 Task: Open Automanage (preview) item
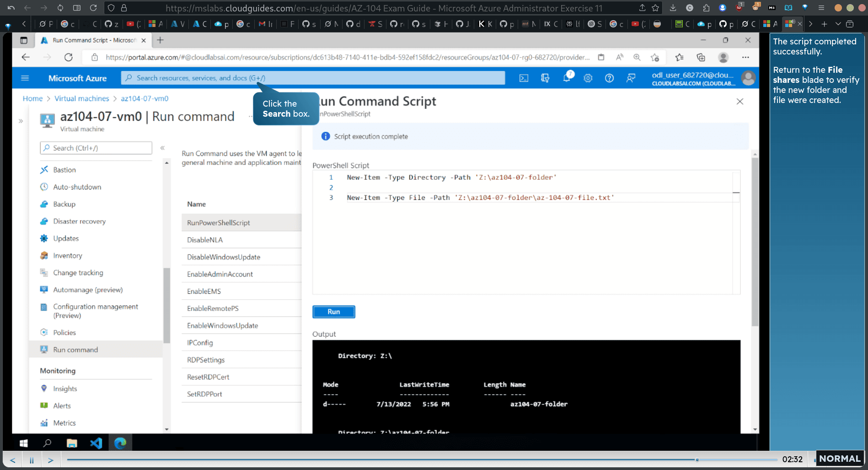click(88, 290)
